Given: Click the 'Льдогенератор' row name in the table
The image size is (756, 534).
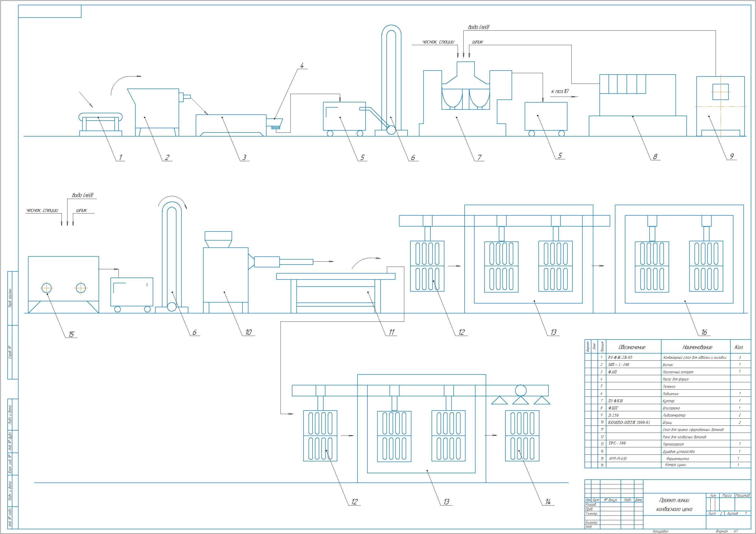Looking at the screenshot, I should click(x=674, y=416).
